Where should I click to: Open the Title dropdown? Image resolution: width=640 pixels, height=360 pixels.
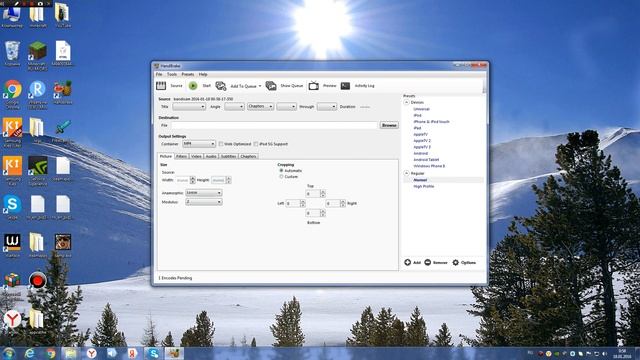tap(189, 107)
